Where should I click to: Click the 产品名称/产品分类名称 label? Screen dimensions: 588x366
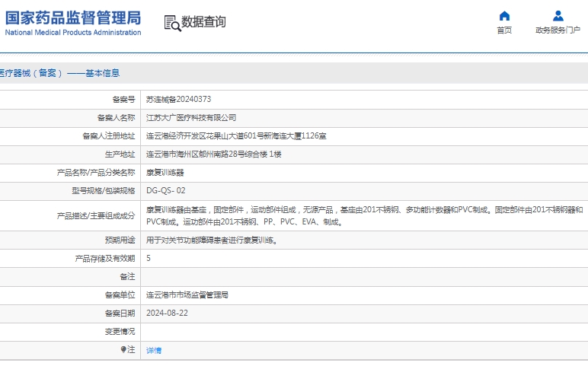click(96, 173)
